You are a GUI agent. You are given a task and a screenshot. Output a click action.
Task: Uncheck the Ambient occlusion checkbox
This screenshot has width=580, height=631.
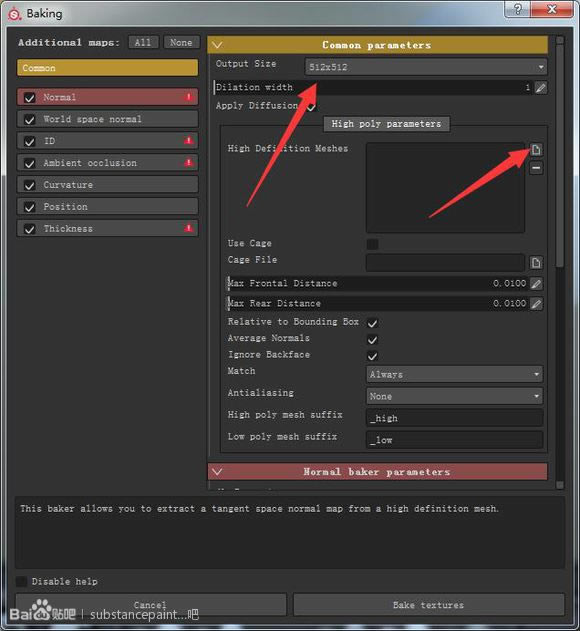click(x=29, y=163)
